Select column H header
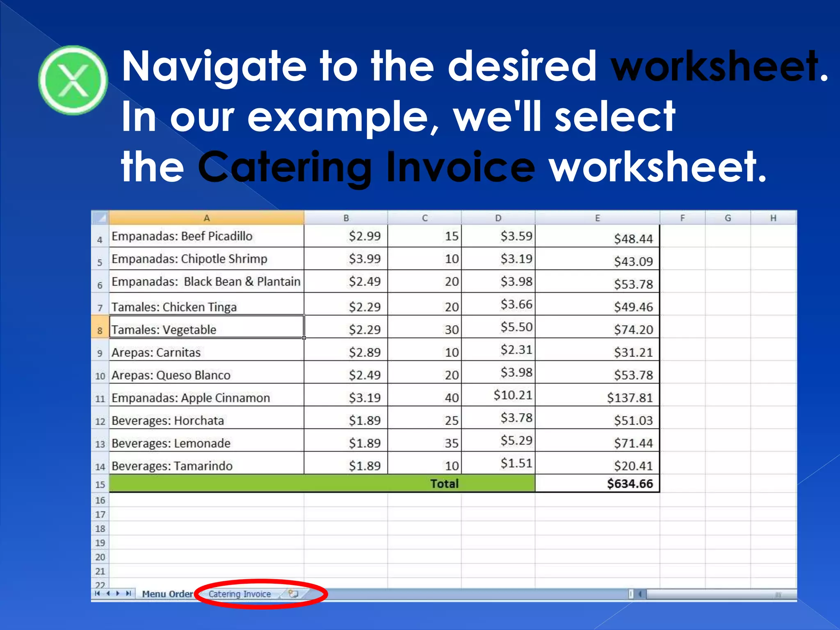This screenshot has width=840, height=630. (x=774, y=218)
